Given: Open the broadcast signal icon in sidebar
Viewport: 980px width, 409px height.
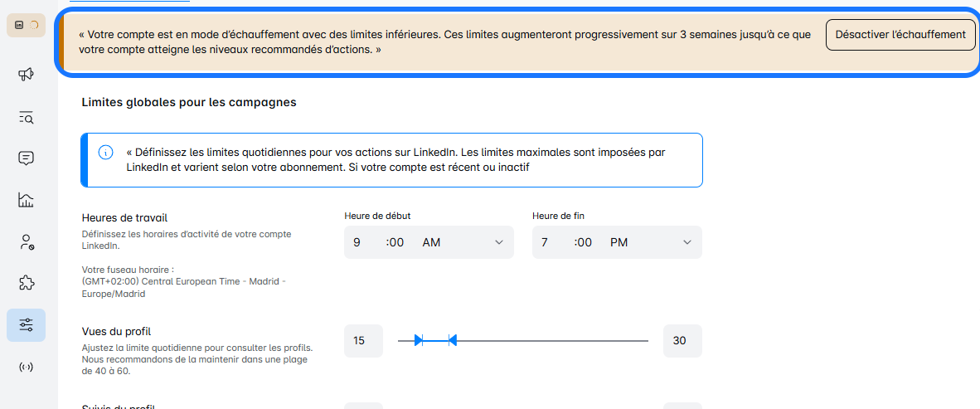Looking at the screenshot, I should point(26,367).
